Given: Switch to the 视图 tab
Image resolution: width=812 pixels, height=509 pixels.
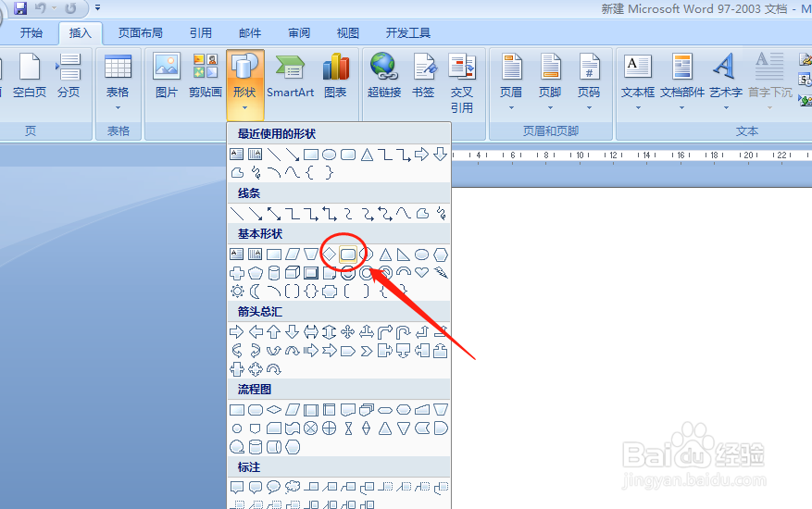Looking at the screenshot, I should (347, 33).
